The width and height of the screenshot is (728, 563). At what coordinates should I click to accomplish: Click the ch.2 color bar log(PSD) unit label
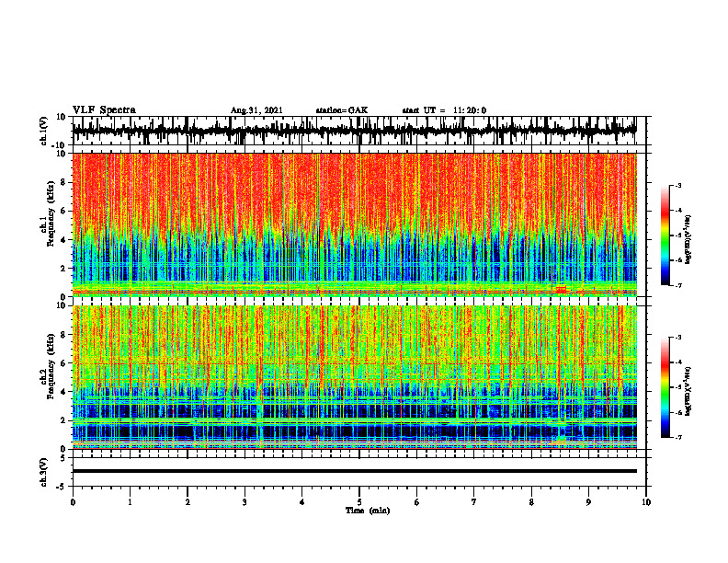coord(688,391)
